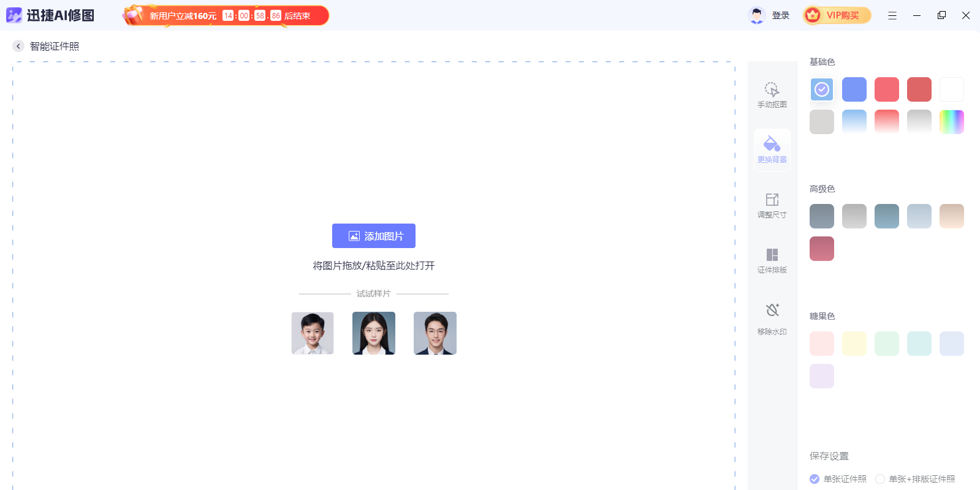980x490 pixels.
Task: Pick the solid red basic color swatch
Action: coord(919,89)
